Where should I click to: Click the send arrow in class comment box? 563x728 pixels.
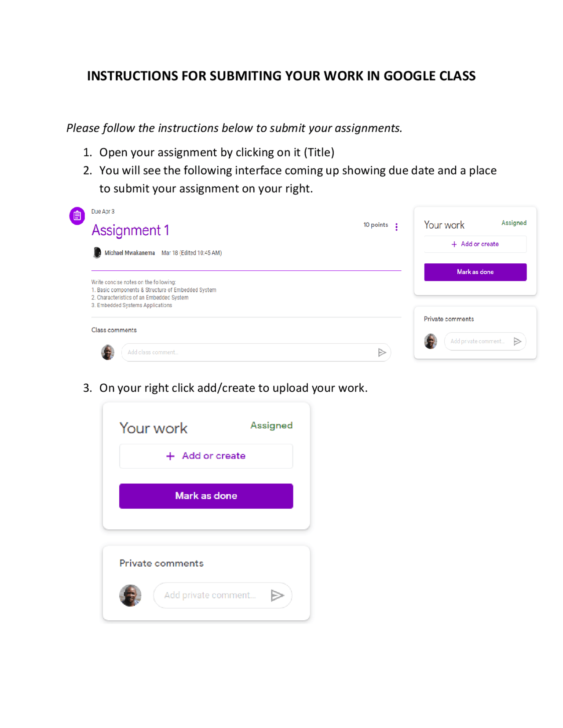(x=382, y=353)
